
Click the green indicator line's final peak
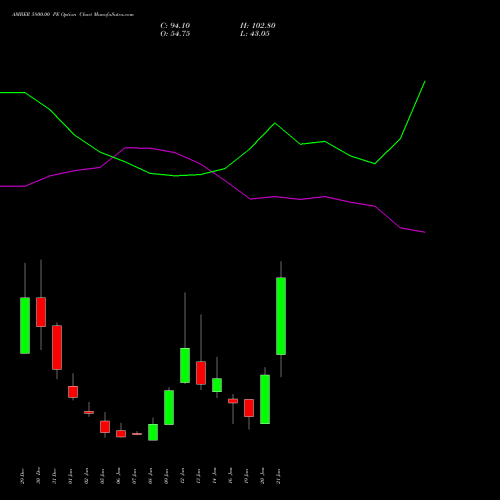[x=425, y=81]
